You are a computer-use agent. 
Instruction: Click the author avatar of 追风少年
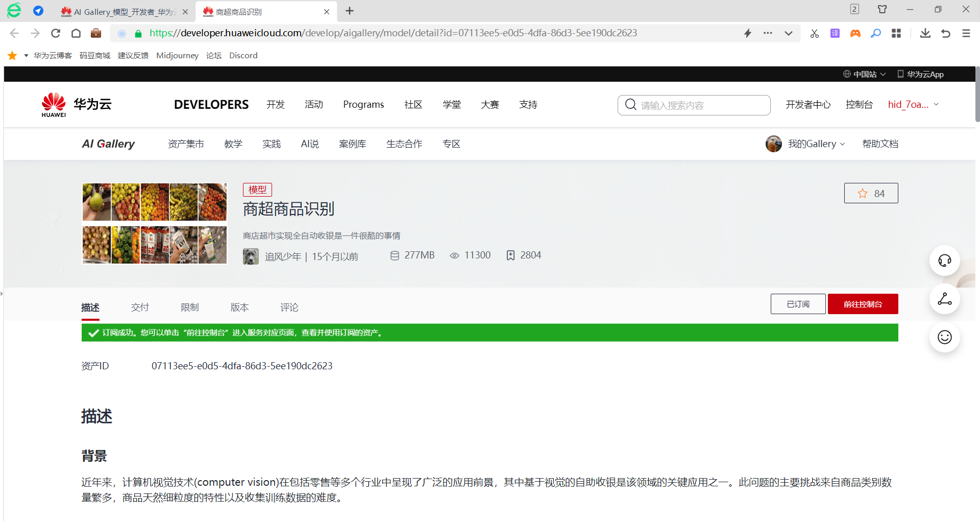(x=251, y=256)
